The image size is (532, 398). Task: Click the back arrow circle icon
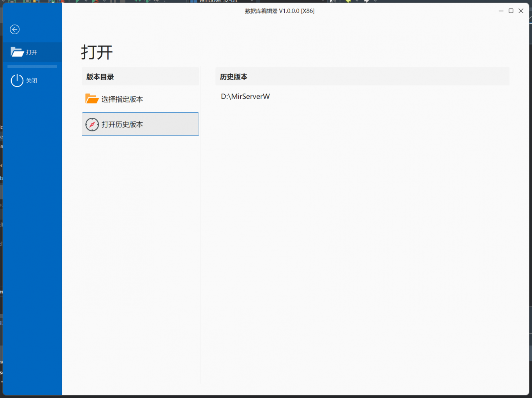pos(15,29)
